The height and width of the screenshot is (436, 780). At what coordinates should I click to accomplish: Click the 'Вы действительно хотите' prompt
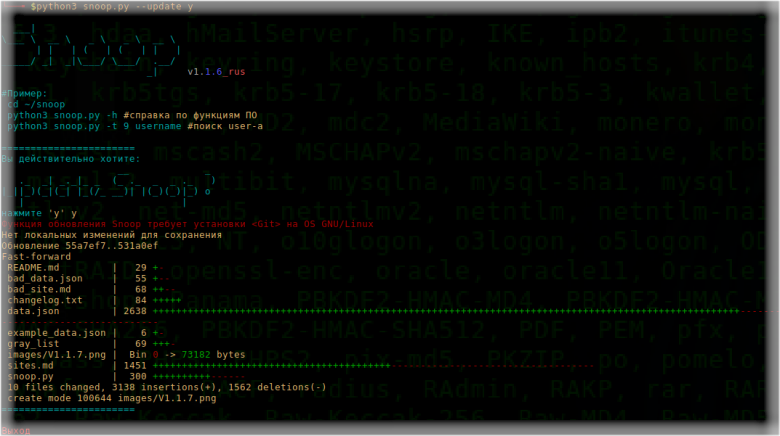click(x=71, y=159)
